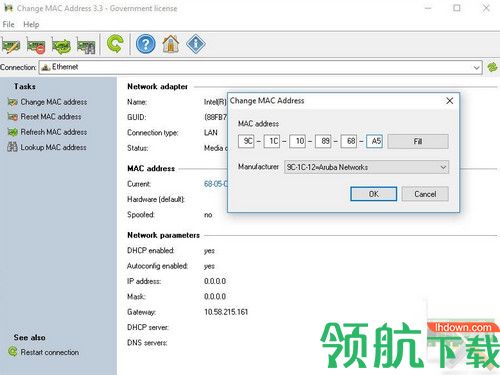
Task: Click the Spoofed value no
Action: click(x=208, y=215)
